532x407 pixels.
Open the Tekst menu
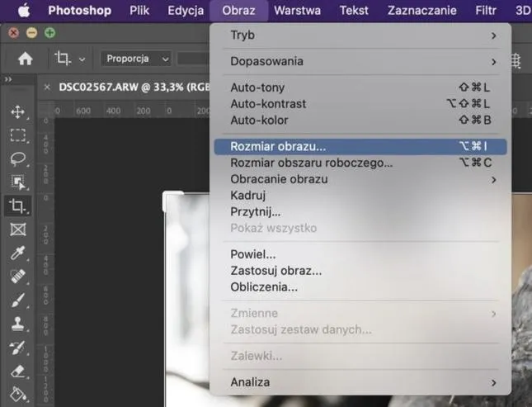pyautogui.click(x=354, y=11)
